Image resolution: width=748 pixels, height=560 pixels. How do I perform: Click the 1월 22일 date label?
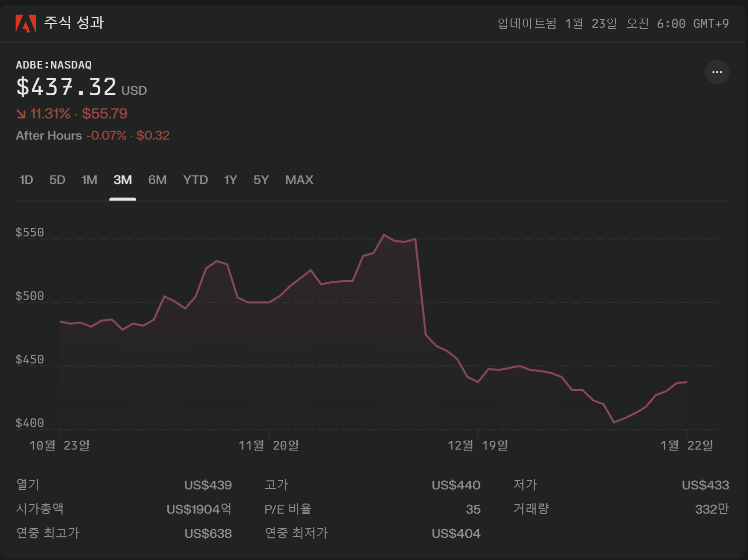coord(687,446)
